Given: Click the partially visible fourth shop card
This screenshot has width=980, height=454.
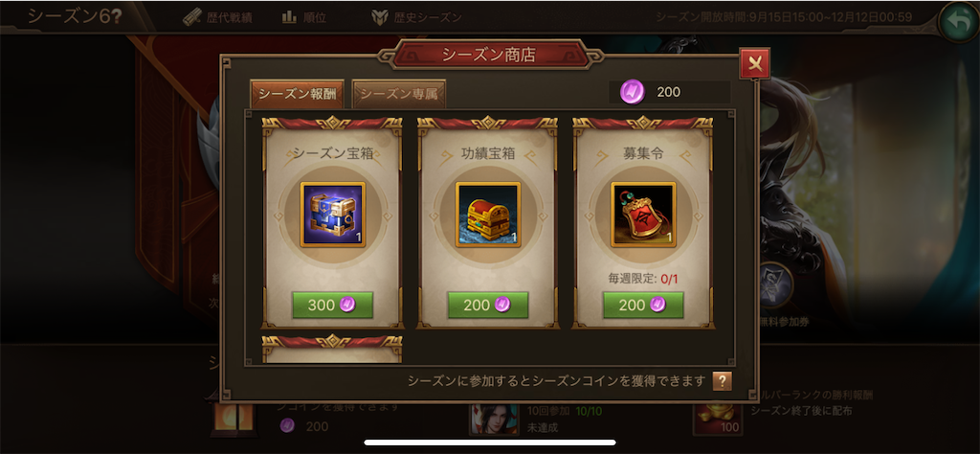Looking at the screenshot, I should click(332, 350).
